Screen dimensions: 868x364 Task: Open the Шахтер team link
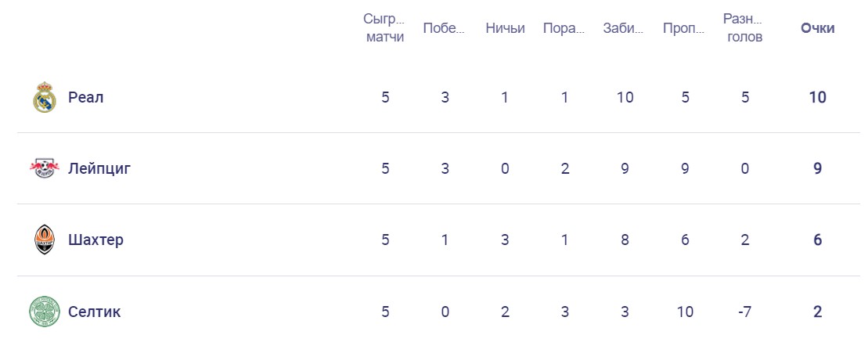[x=95, y=240]
